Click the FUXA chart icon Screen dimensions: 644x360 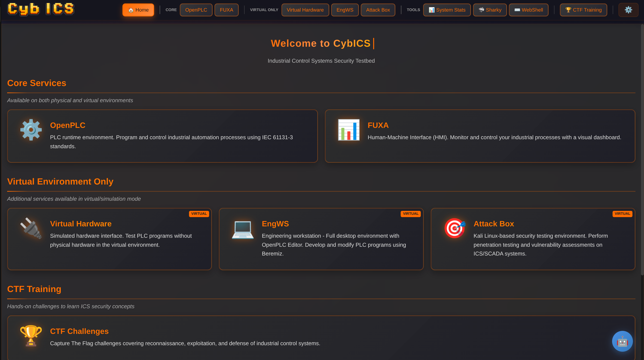tap(349, 129)
